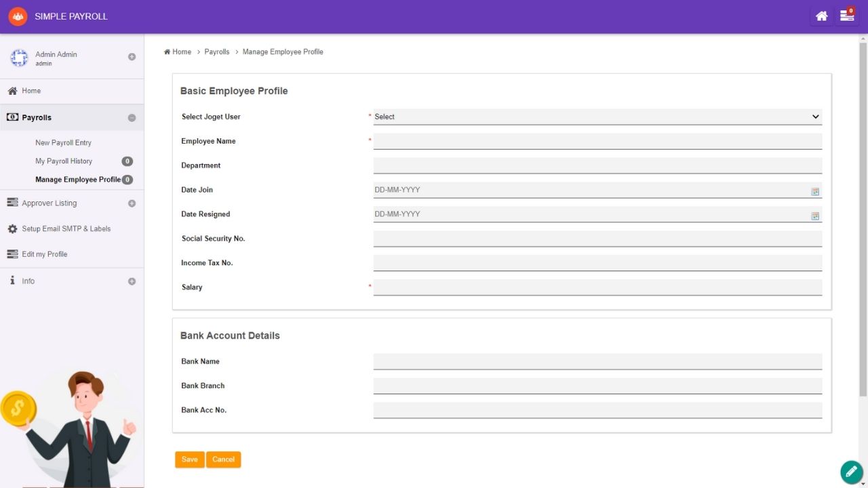Click the Admin Admin avatar image
The image size is (868, 488).
pyautogui.click(x=19, y=58)
